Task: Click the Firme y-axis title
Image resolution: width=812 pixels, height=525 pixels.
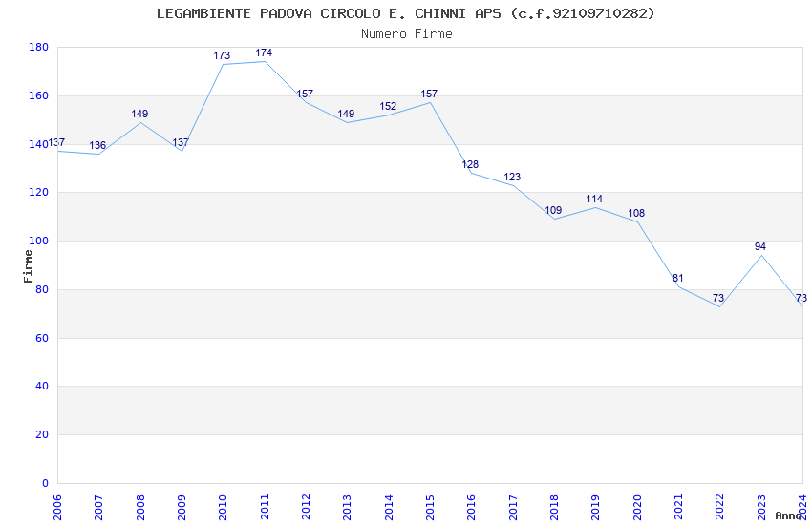Action: pyautogui.click(x=28, y=266)
